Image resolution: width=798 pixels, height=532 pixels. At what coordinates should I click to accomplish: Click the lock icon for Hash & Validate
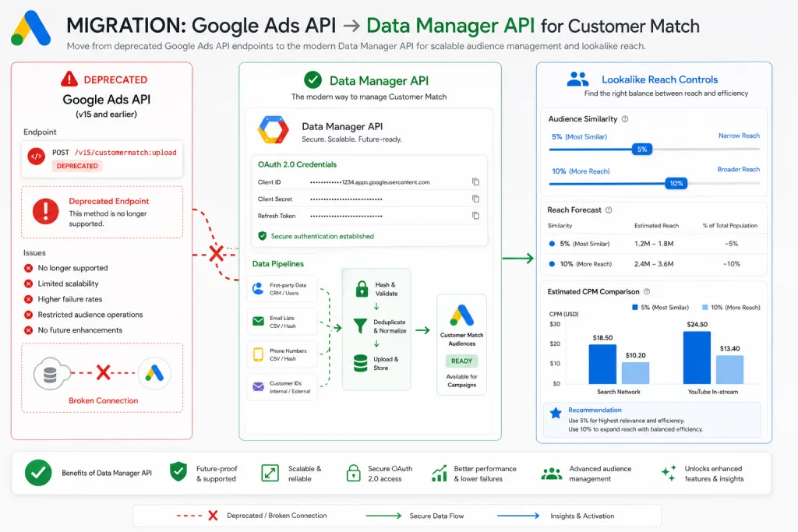click(x=362, y=289)
